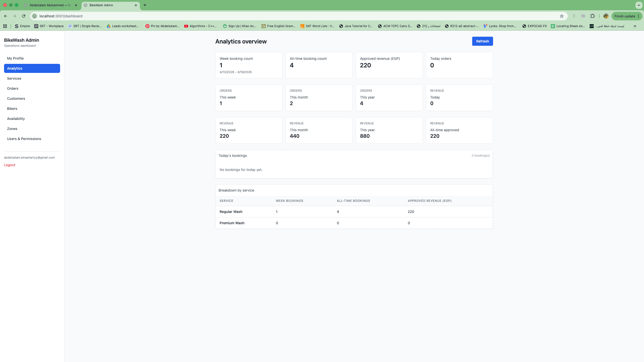Image resolution: width=644 pixels, height=362 pixels.
Task: Click the browser extensions puzzle icon
Action: click(593, 16)
